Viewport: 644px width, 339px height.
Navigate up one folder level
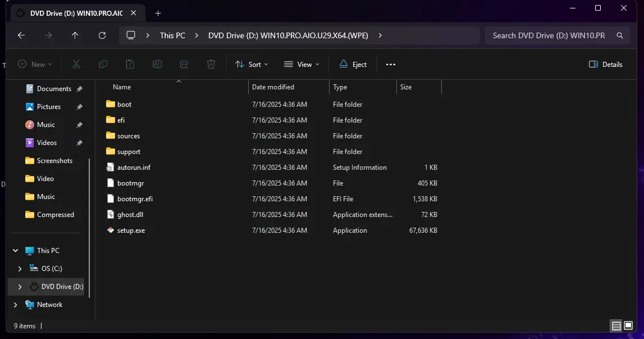(75, 35)
